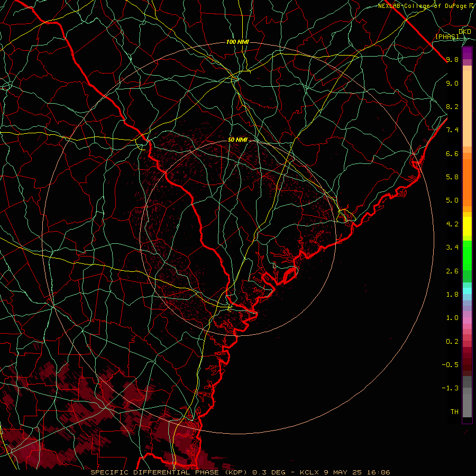The height and width of the screenshot is (476, 476).
Task: Pick the peach band on the legend
Action: point(467,108)
